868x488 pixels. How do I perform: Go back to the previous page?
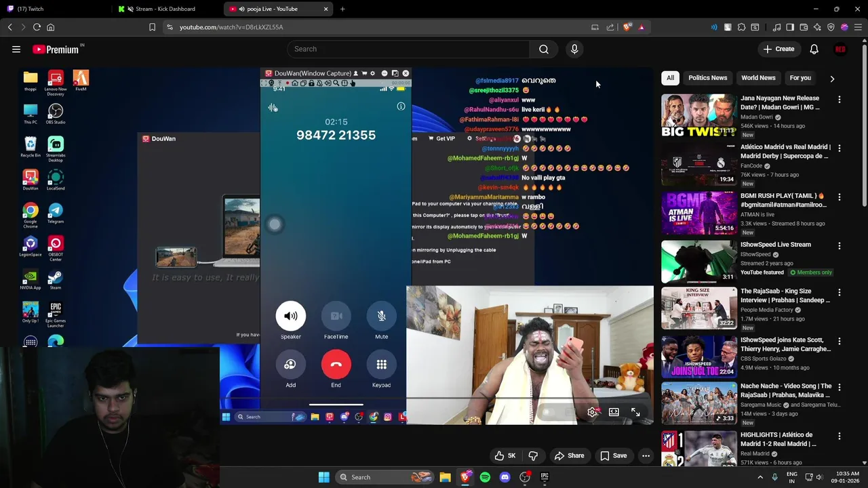tap(9, 27)
